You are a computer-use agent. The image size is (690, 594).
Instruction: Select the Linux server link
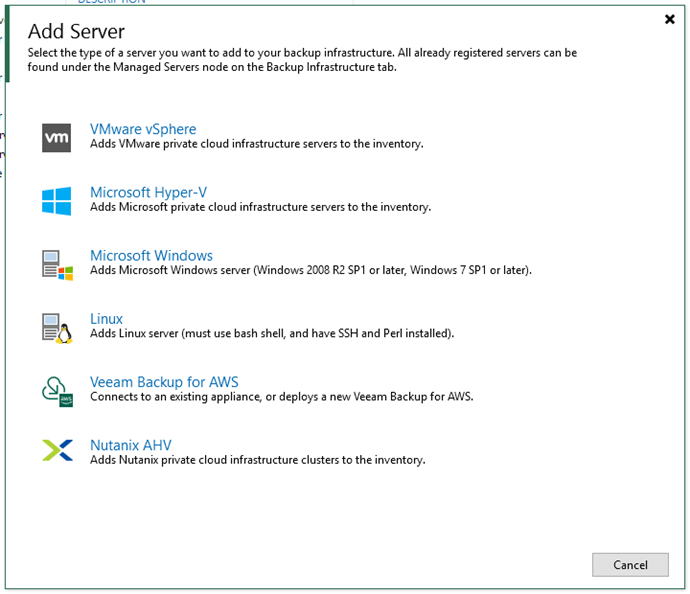point(106,319)
